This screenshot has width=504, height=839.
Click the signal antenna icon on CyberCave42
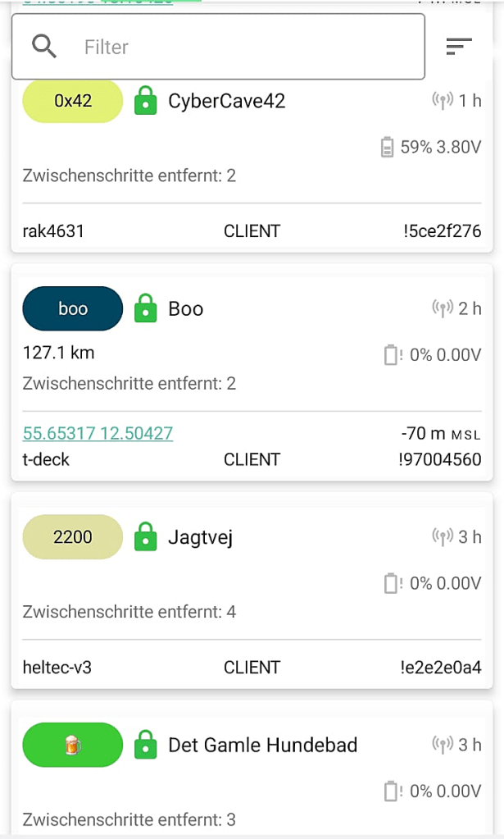point(443,102)
